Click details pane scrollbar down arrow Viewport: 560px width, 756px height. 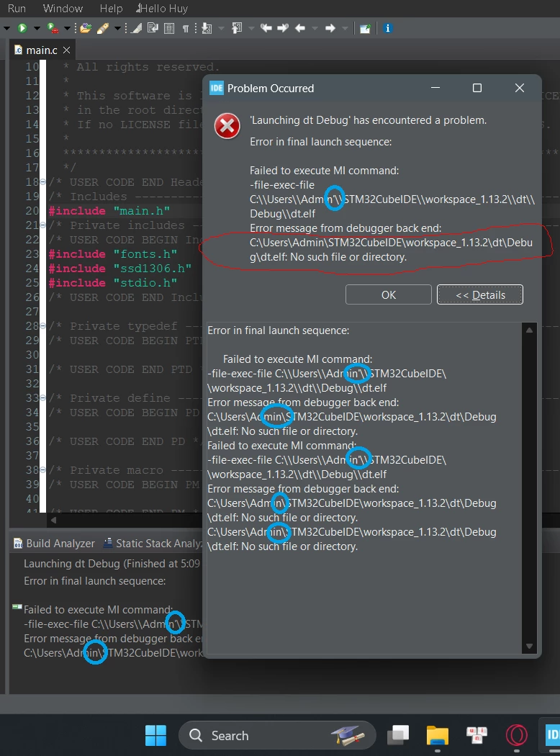click(x=529, y=646)
